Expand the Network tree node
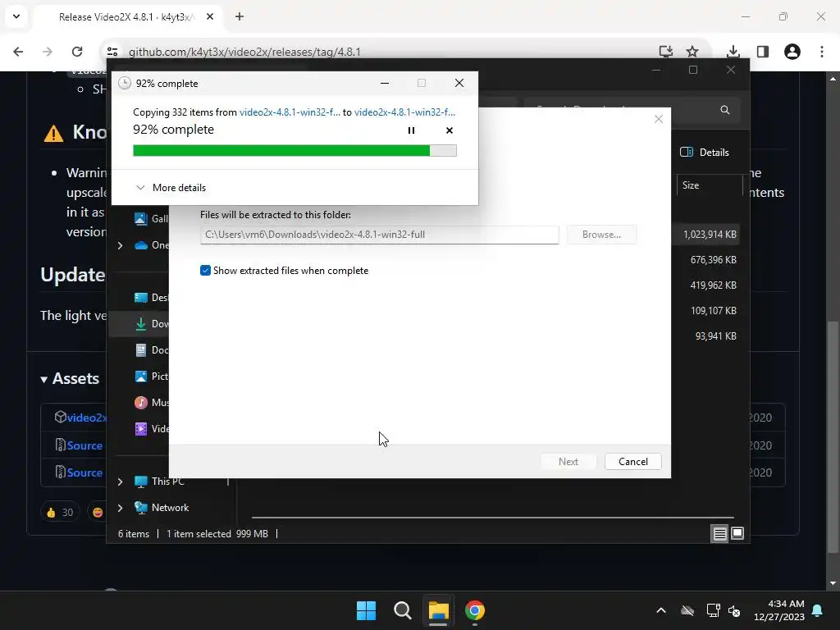The width and height of the screenshot is (840, 630). point(121,508)
